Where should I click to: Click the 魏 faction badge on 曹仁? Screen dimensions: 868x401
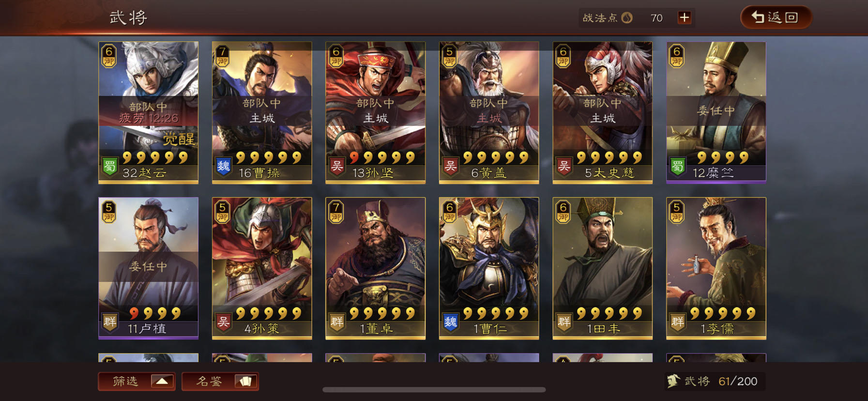pos(451,323)
